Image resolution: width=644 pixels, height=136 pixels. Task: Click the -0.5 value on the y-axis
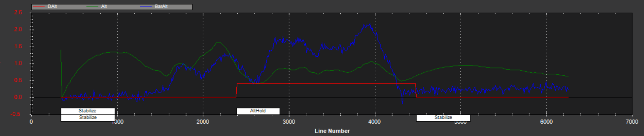coord(17,114)
